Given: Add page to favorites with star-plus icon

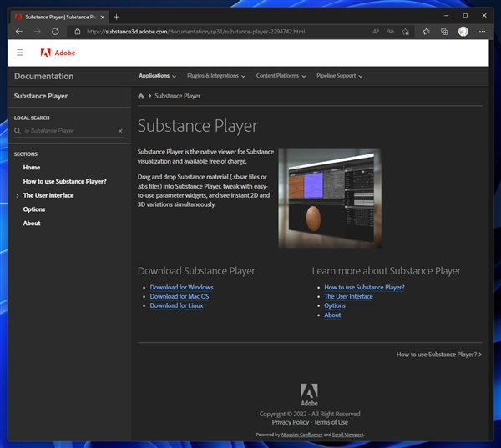Looking at the screenshot, I should coord(406,32).
